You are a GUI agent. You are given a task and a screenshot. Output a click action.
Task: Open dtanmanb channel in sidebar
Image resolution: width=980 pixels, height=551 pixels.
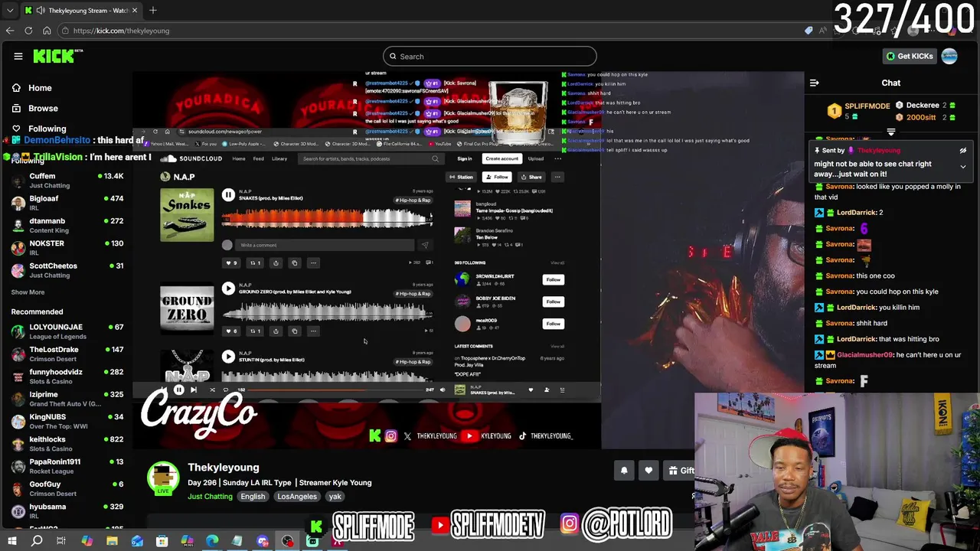67,225
